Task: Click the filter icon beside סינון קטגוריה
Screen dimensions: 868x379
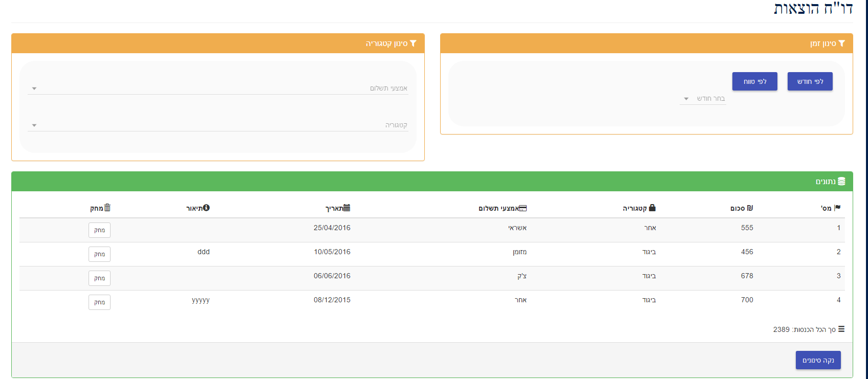Action: coord(414,43)
